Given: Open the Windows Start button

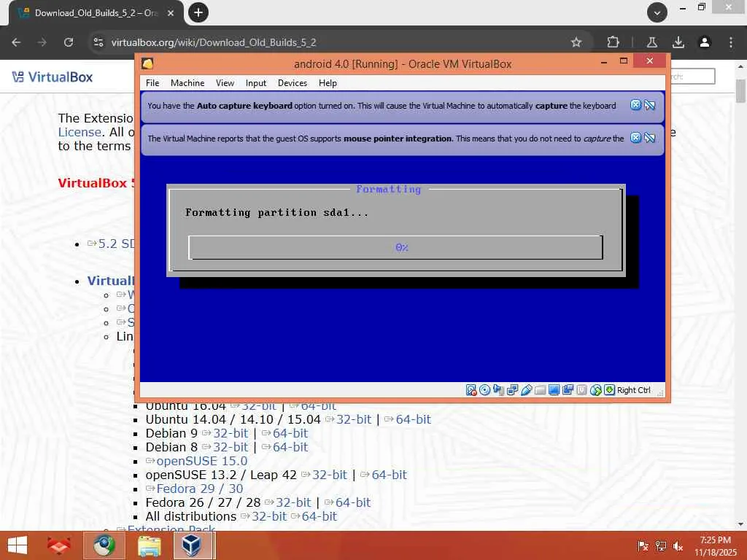Looking at the screenshot, I should click(18, 545).
